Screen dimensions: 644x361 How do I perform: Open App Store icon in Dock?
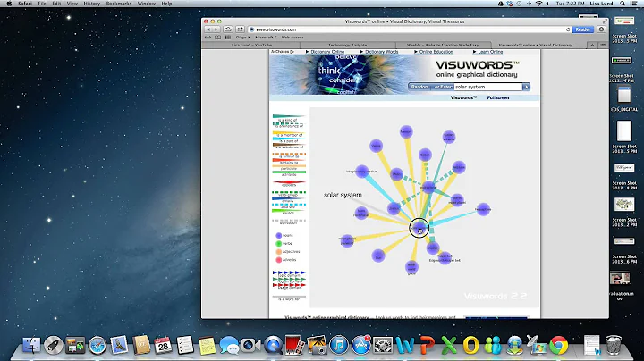tap(360, 345)
